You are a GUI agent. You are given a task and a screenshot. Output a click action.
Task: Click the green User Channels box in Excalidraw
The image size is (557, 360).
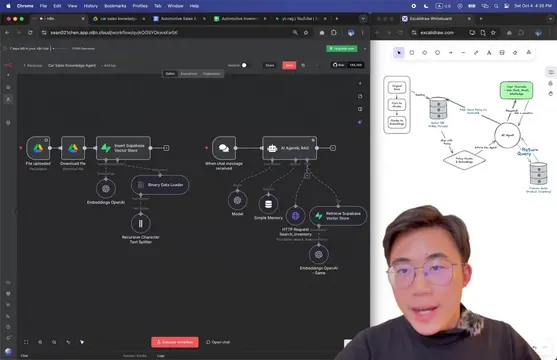point(516,90)
